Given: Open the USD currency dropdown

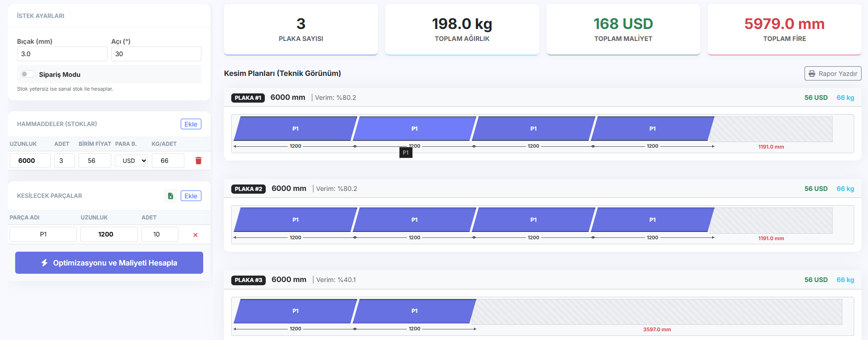Looking at the screenshot, I should coord(131,161).
